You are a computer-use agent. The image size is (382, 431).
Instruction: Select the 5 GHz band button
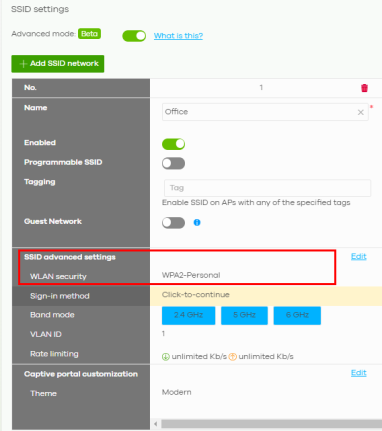click(x=244, y=315)
